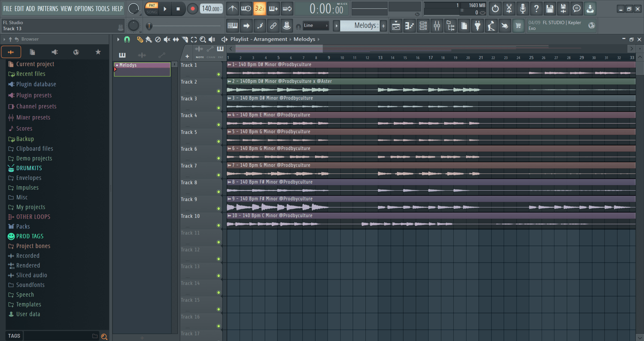644x341 pixels.
Task: Open playlist options arrow menu
Action: (118, 39)
